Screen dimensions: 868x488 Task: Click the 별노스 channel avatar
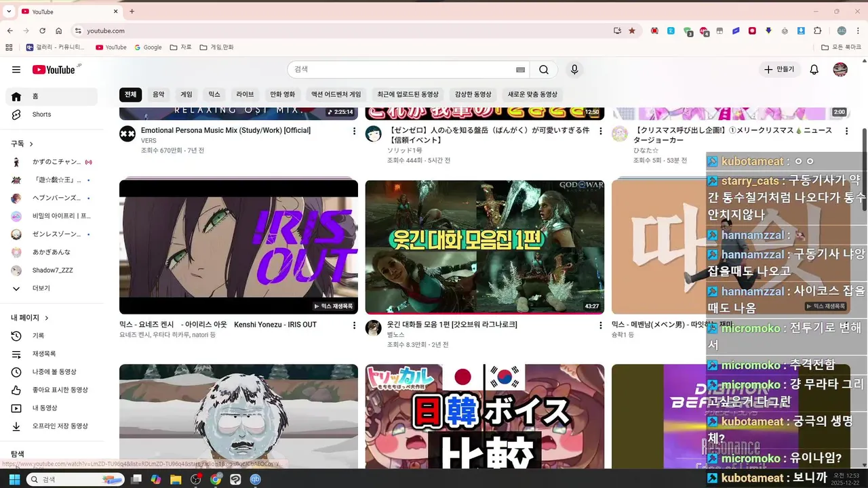point(374,328)
